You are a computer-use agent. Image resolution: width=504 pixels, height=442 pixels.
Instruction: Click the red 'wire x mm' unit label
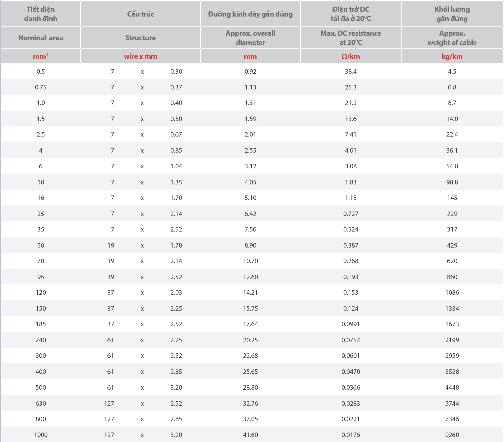pos(140,56)
